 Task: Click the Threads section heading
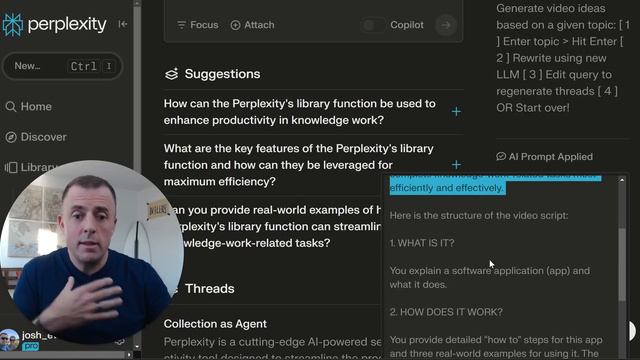pyautogui.click(x=209, y=289)
